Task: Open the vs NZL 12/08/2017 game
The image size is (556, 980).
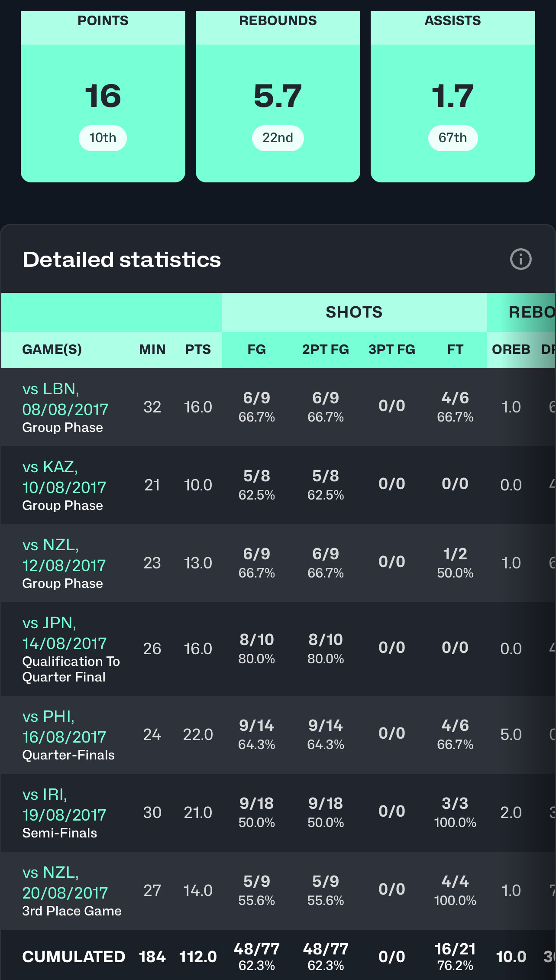Action: click(x=64, y=555)
